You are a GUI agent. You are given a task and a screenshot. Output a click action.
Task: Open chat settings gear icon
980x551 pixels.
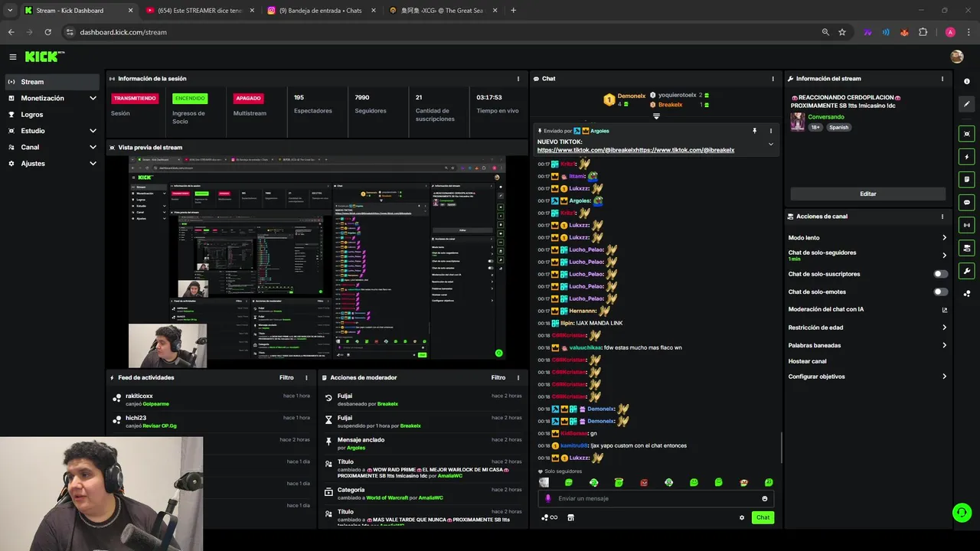742,517
